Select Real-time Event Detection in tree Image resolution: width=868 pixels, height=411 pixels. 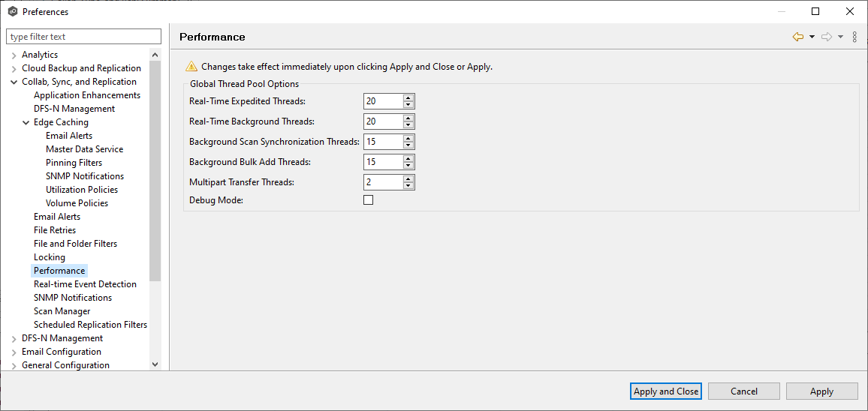coord(85,284)
